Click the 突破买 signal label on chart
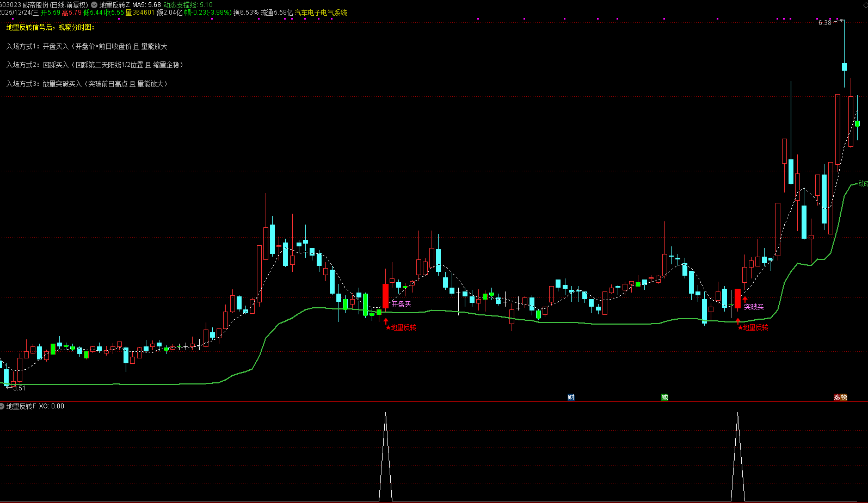 click(x=754, y=307)
